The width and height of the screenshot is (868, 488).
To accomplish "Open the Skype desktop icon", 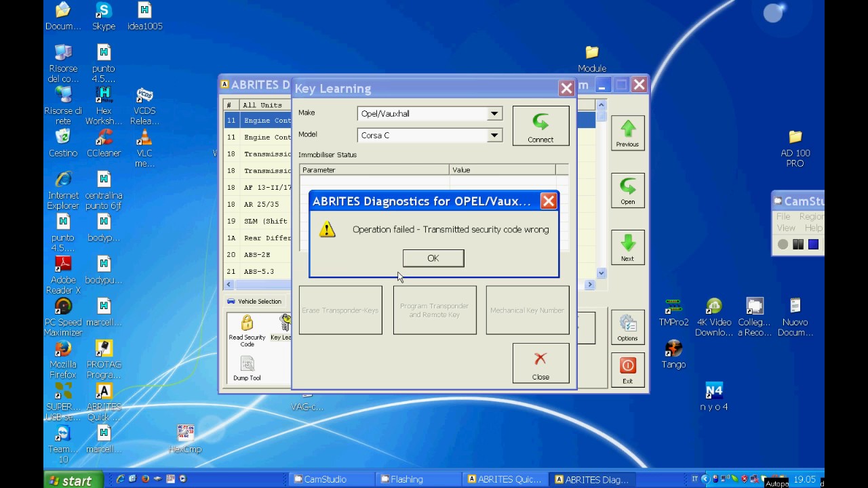I will point(104,16).
